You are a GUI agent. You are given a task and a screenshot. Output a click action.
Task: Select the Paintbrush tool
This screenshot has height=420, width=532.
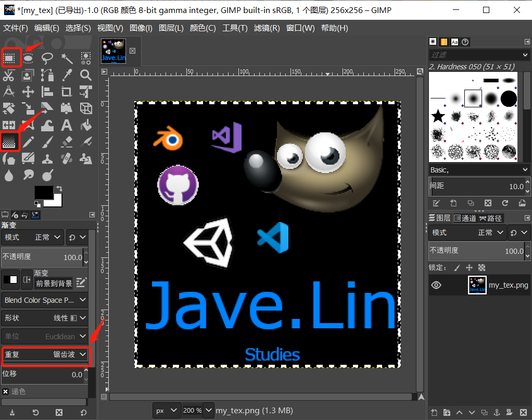[x=47, y=142]
